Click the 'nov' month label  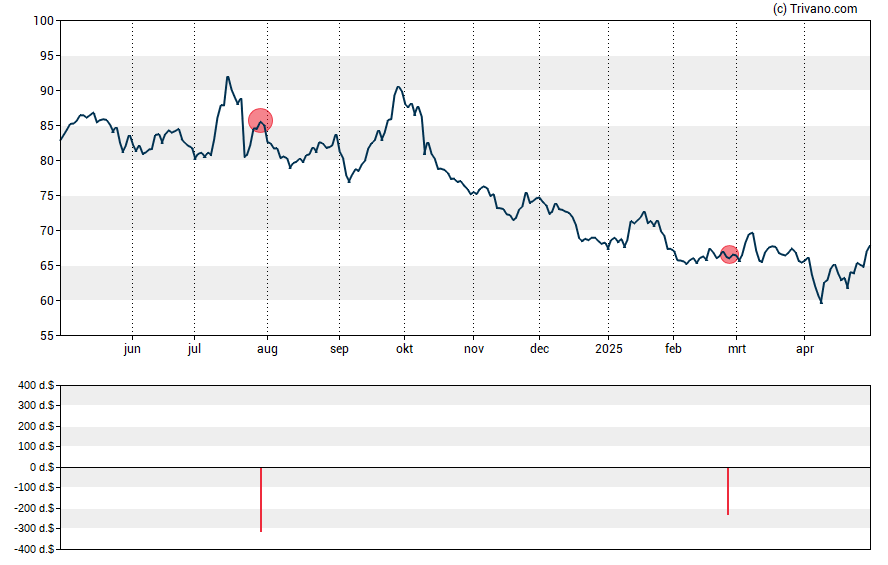coord(474,349)
